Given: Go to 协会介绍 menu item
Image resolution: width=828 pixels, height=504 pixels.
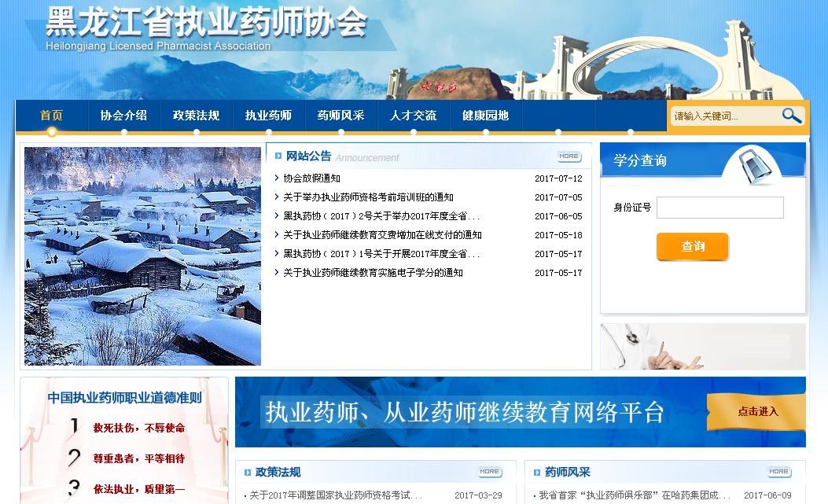Looking at the screenshot, I should point(123,116).
